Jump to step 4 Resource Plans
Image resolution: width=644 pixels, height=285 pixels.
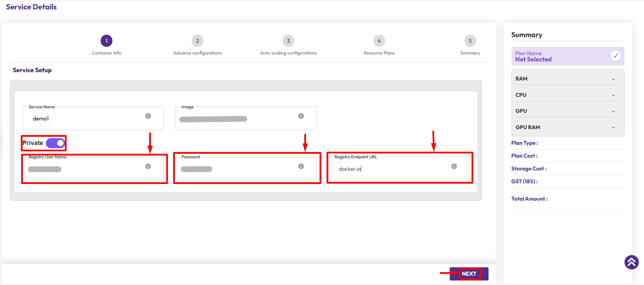(x=379, y=41)
